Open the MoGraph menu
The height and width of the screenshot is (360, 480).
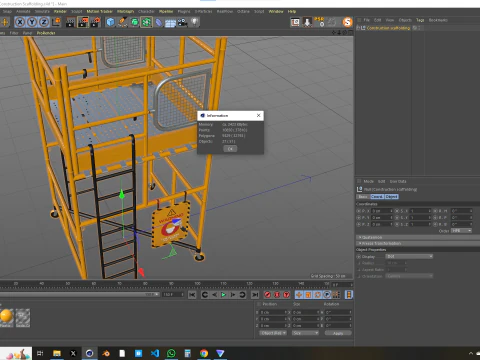coord(125,11)
